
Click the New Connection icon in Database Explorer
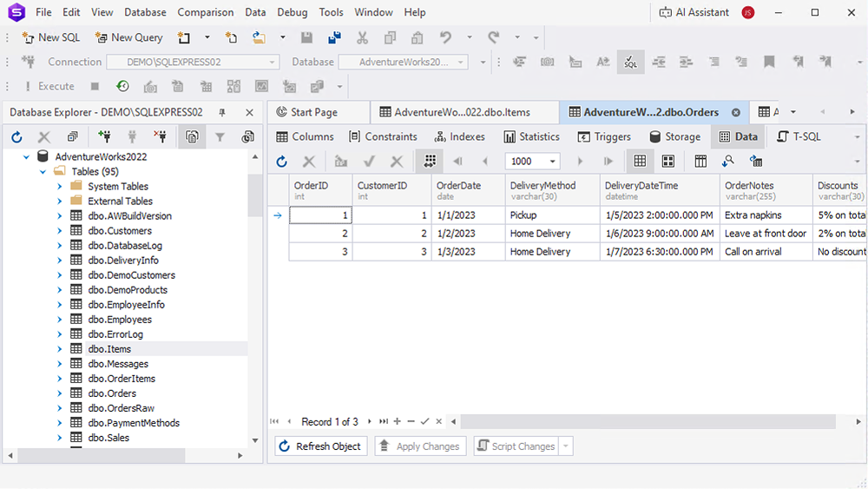[104, 137]
